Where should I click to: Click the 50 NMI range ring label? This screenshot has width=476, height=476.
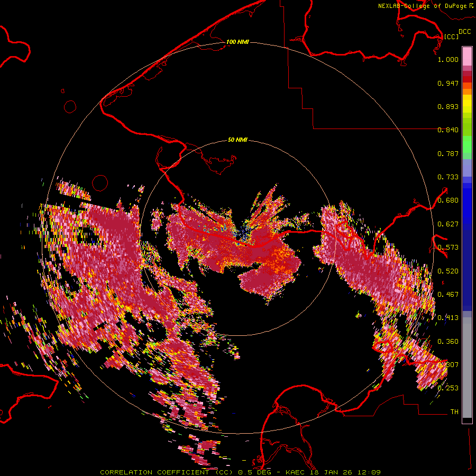click(237, 140)
